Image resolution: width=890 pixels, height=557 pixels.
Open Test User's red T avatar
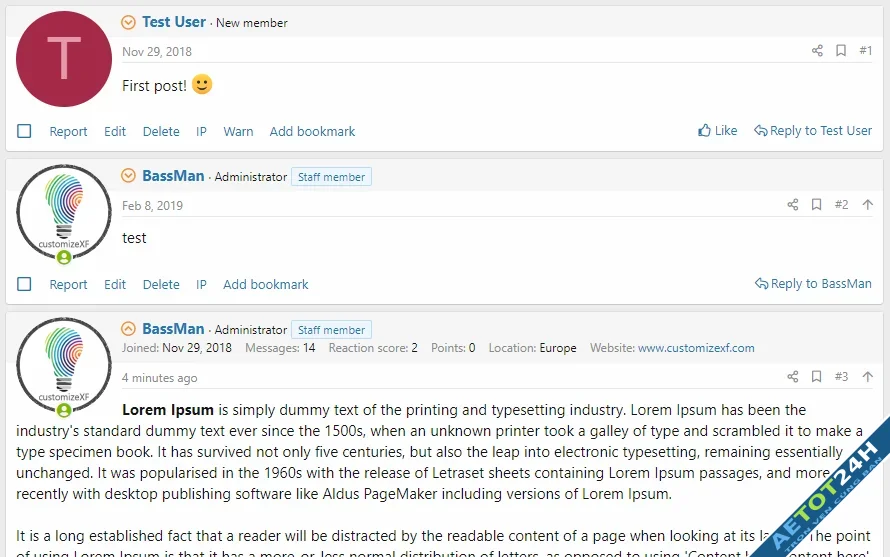(x=64, y=59)
